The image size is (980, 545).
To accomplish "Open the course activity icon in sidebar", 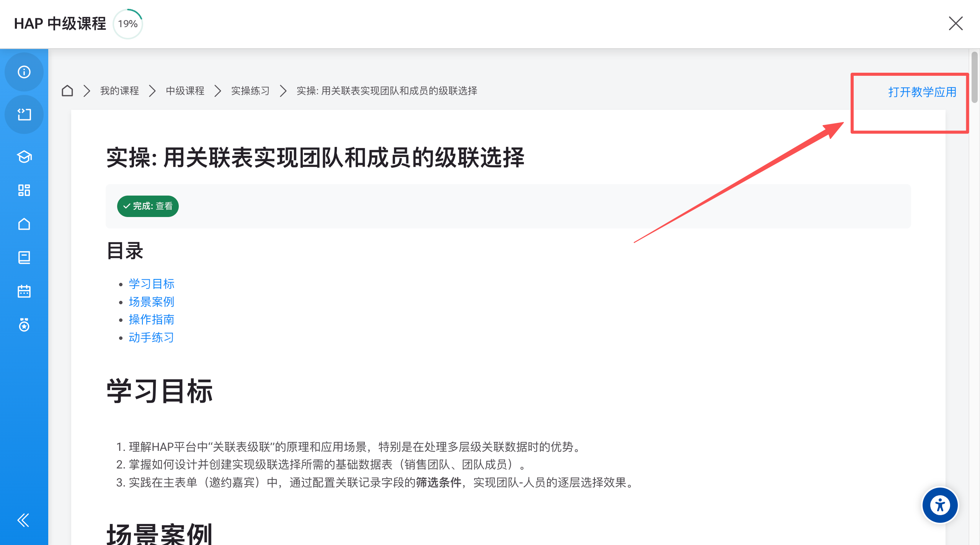I will tap(24, 114).
